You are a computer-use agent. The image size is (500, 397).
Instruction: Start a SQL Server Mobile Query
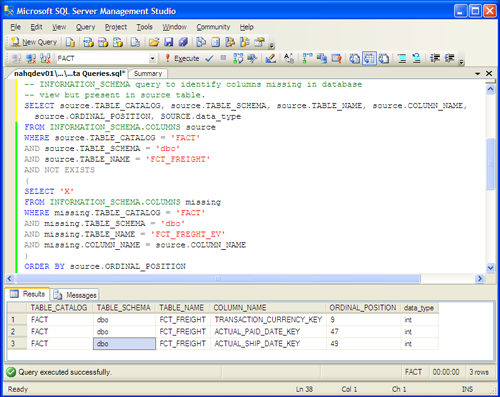pyautogui.click(x=135, y=42)
